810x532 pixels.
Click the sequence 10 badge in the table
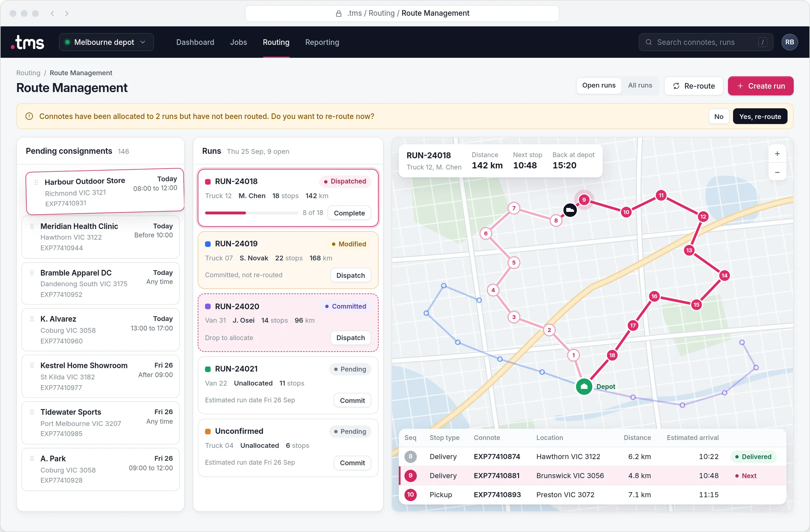(410, 495)
